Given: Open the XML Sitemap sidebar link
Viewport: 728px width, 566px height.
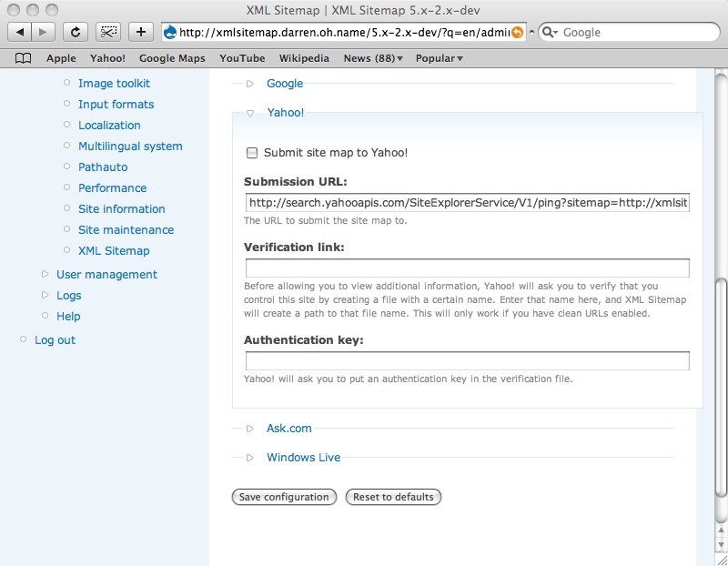Looking at the screenshot, I should click(x=114, y=250).
